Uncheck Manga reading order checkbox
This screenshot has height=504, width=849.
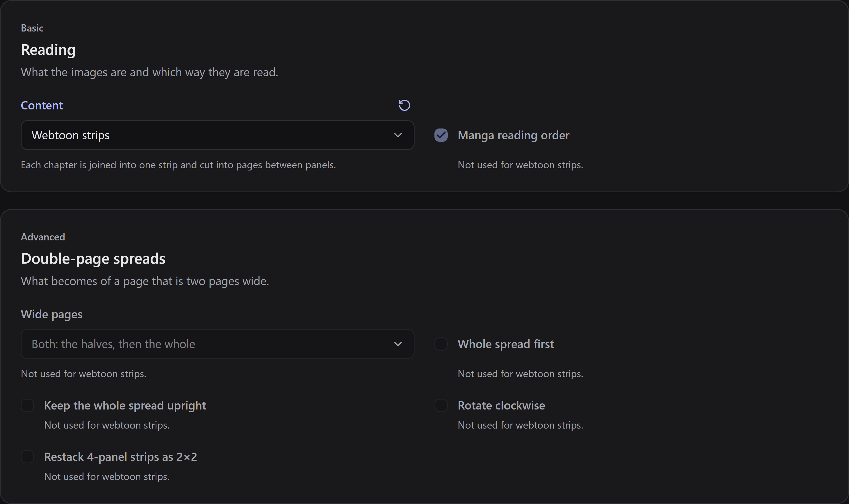click(x=441, y=135)
